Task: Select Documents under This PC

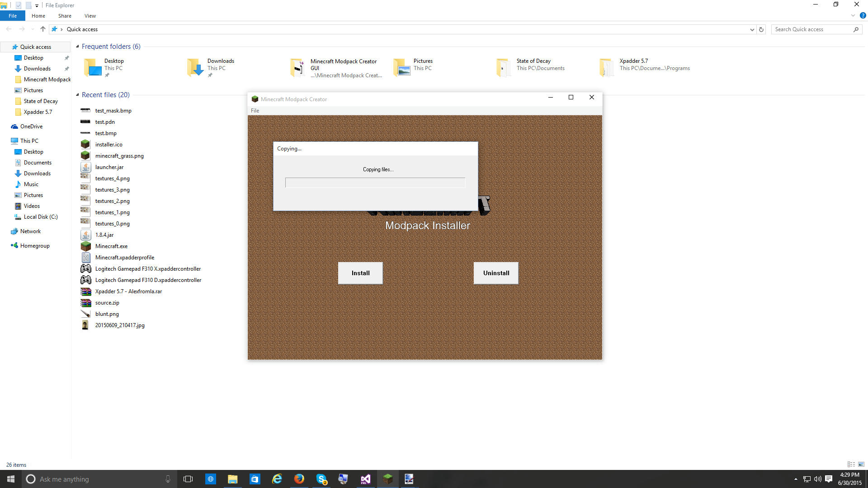Action: tap(38, 163)
